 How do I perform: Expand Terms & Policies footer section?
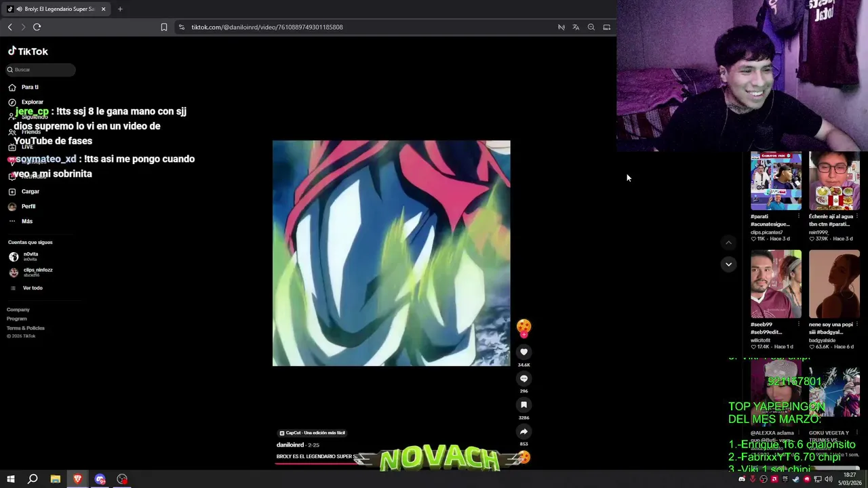[x=26, y=328]
